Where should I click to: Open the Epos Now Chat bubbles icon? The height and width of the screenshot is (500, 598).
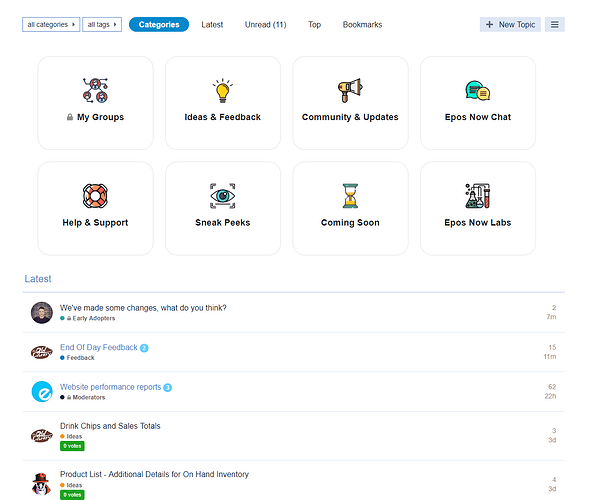click(x=477, y=91)
